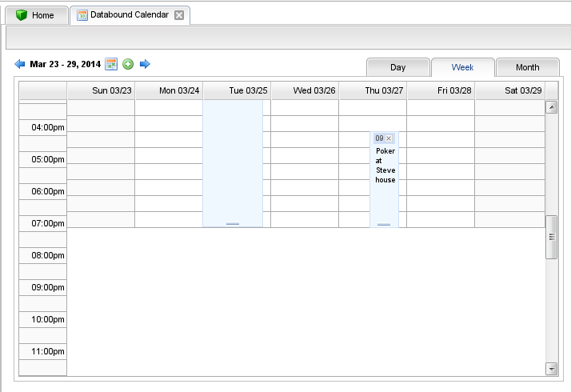Select the Week view tab
The height and width of the screenshot is (392, 571).
click(x=462, y=68)
